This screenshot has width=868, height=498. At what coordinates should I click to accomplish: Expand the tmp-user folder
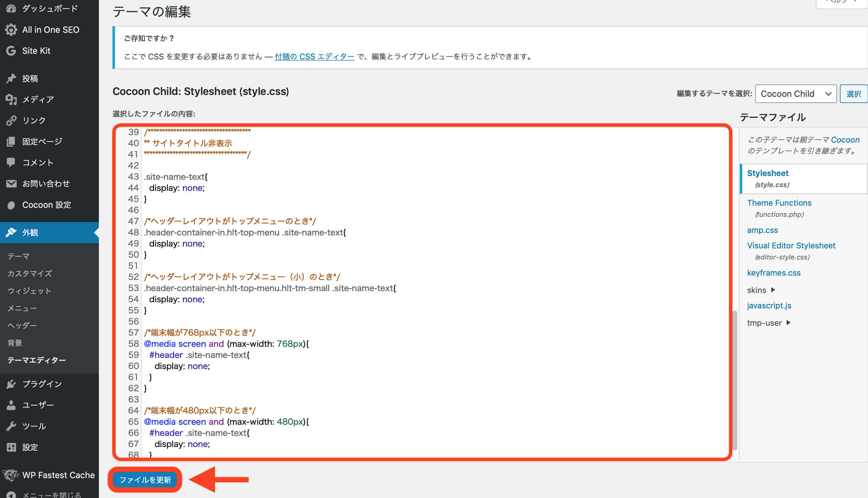pyautogui.click(x=768, y=323)
